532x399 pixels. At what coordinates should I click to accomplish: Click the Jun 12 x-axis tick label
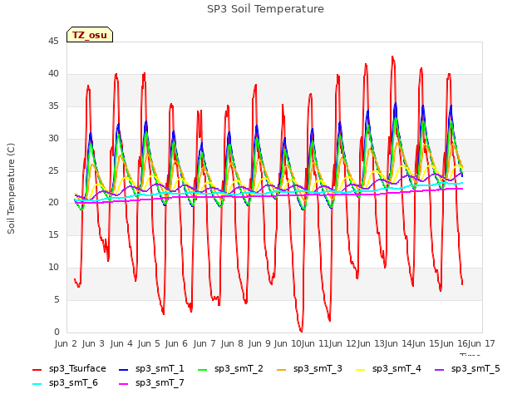click(342, 343)
